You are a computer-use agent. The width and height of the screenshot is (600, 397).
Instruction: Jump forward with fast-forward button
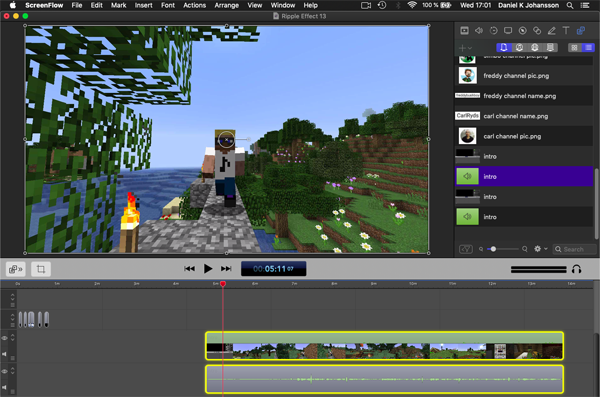226,269
